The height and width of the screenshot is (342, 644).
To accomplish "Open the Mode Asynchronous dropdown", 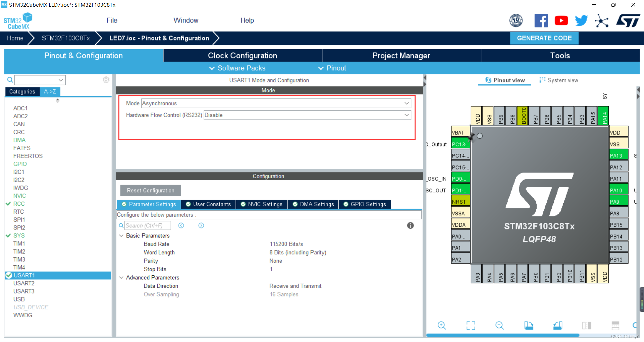I will coord(276,103).
